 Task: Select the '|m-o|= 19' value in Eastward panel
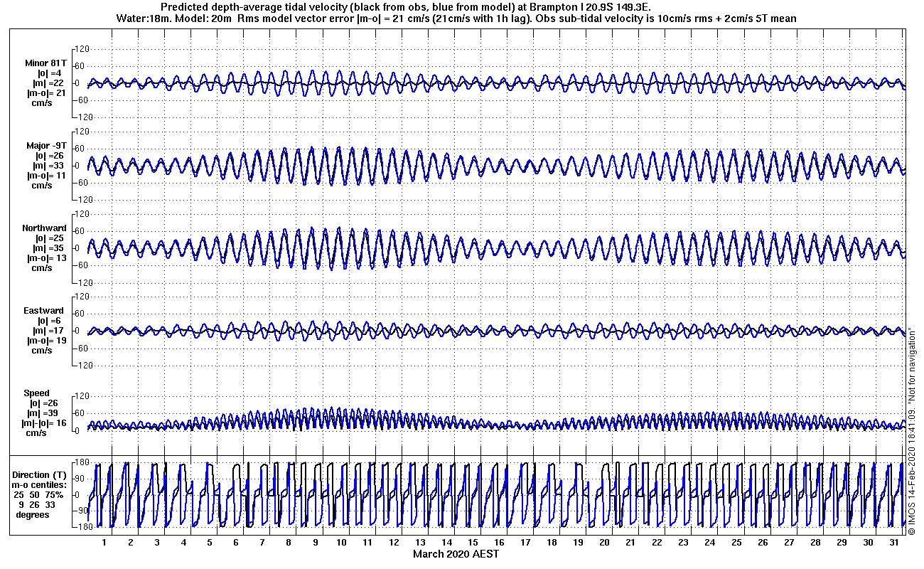point(47,341)
